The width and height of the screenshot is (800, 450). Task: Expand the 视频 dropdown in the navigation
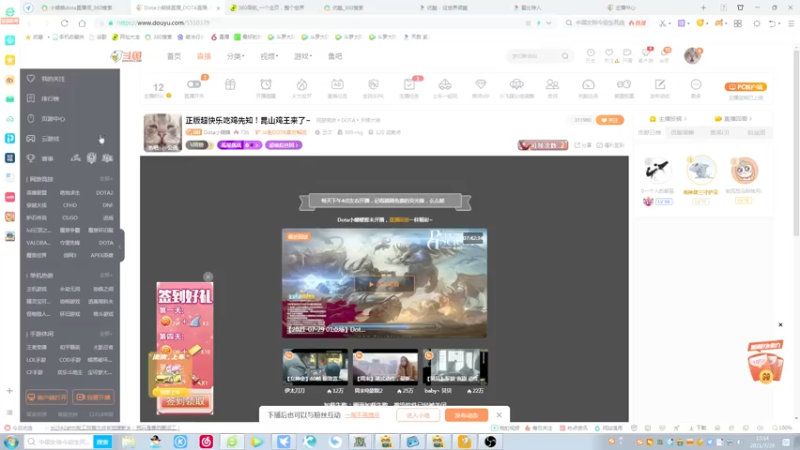(269, 56)
